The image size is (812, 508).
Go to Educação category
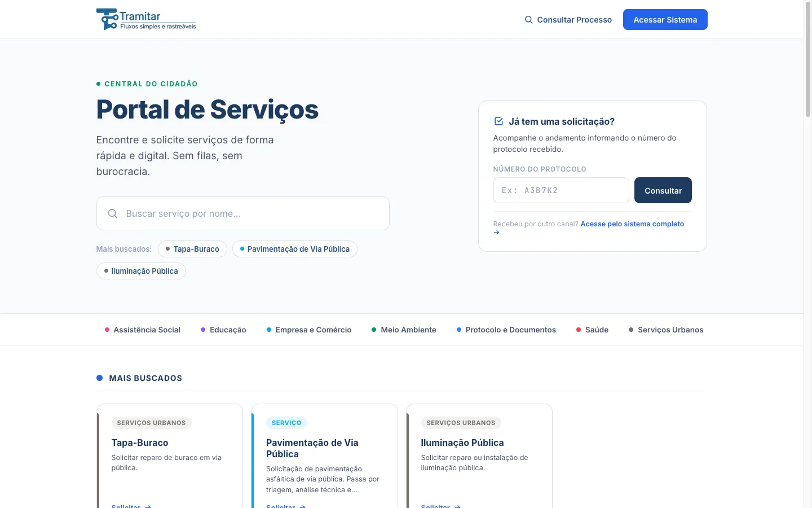pyautogui.click(x=223, y=330)
